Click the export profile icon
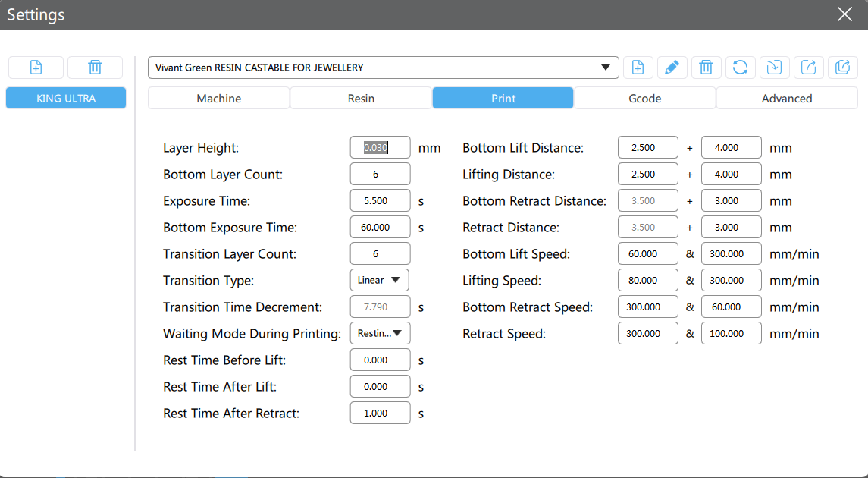 coord(808,68)
